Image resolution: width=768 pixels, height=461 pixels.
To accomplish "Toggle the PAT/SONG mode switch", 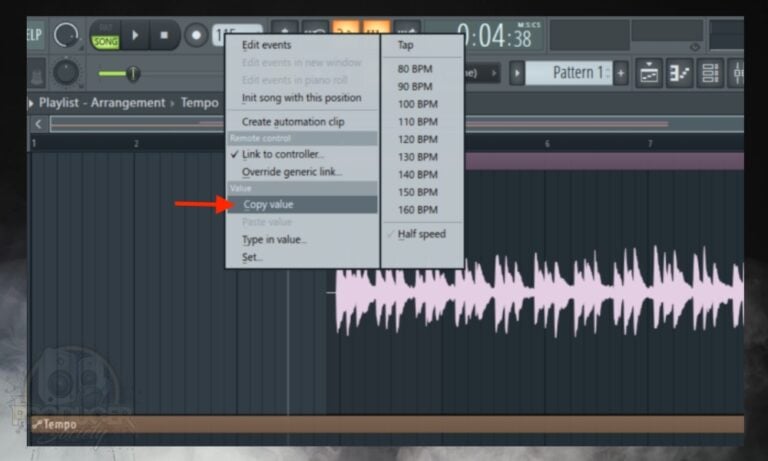I will tap(105, 35).
